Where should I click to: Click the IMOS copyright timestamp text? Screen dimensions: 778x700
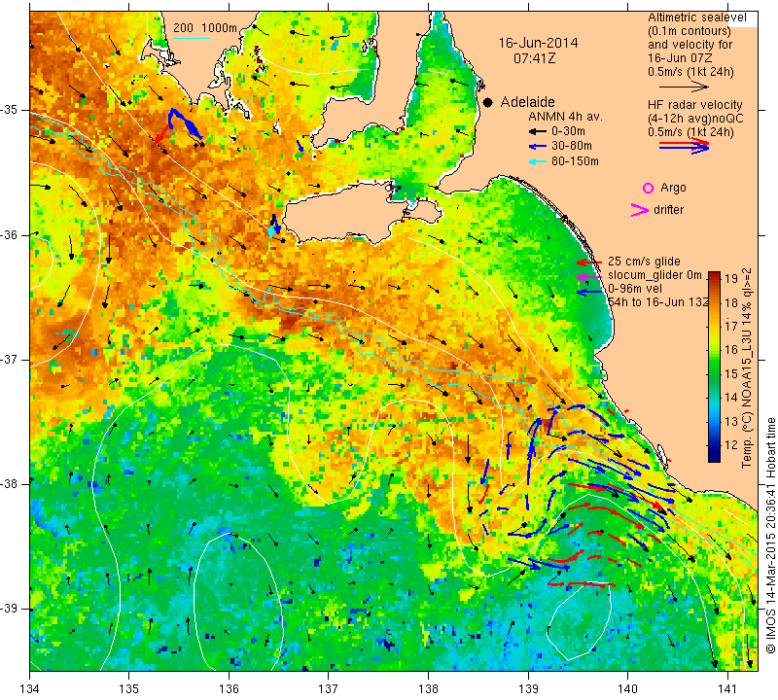tap(770, 535)
